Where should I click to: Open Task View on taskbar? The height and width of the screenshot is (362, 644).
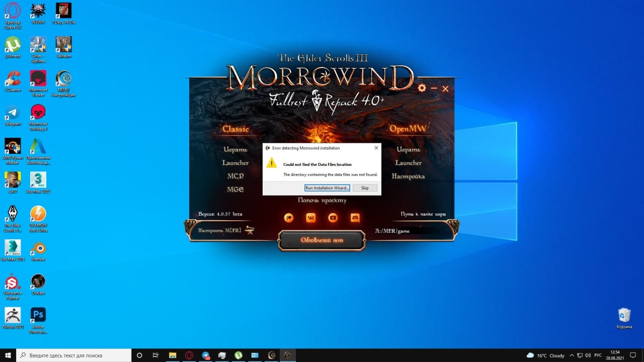(155, 355)
